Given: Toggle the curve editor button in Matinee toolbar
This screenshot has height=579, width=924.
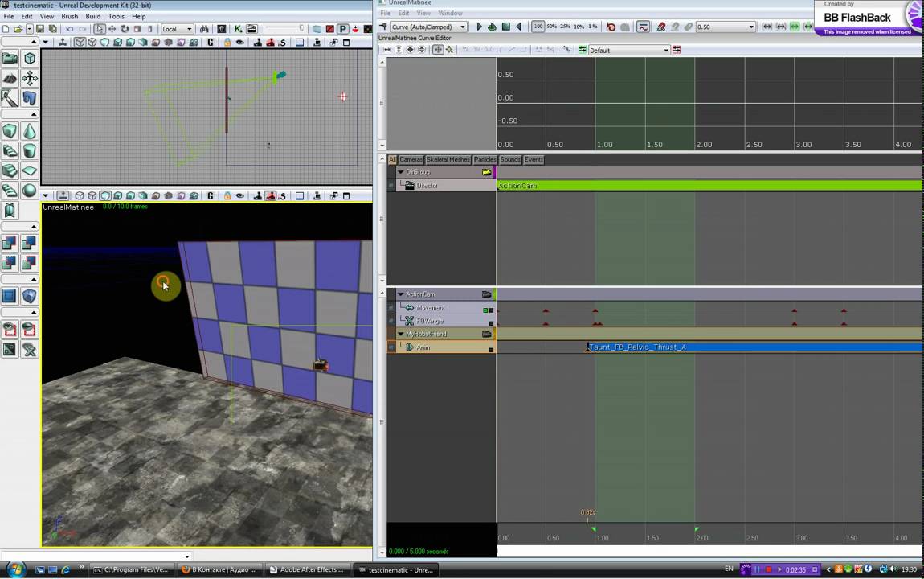Looking at the screenshot, I should [643, 27].
